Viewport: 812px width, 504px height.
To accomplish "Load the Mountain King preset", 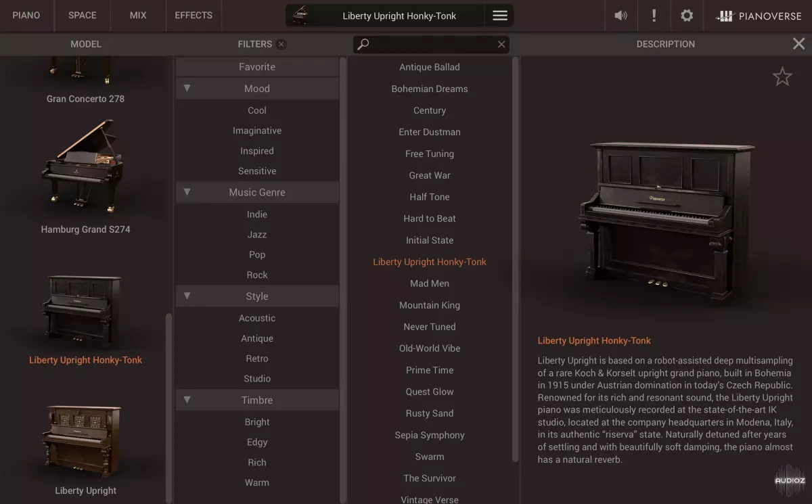I will (x=430, y=305).
